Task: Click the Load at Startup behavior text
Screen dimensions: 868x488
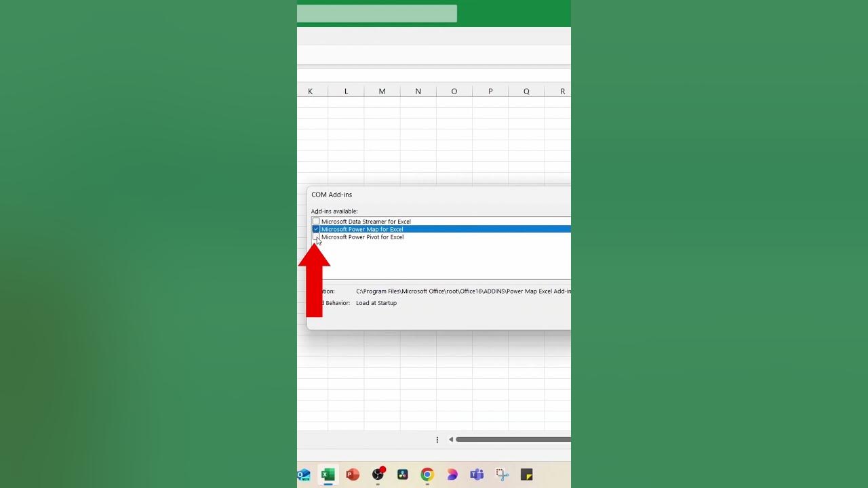Action: [x=376, y=303]
